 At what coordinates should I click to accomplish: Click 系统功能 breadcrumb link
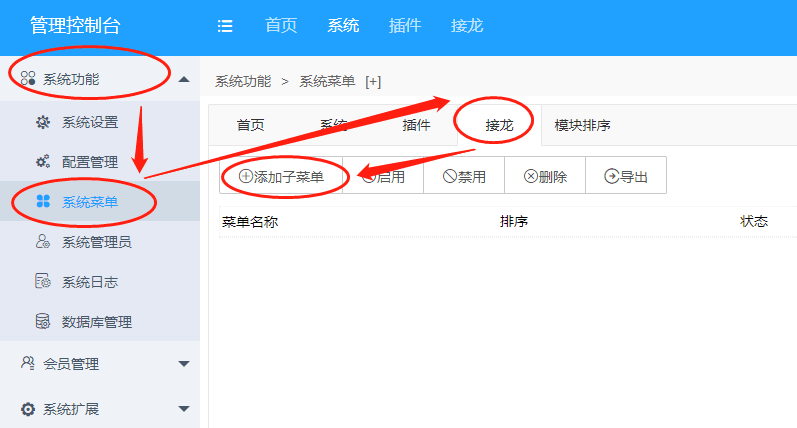[243, 81]
